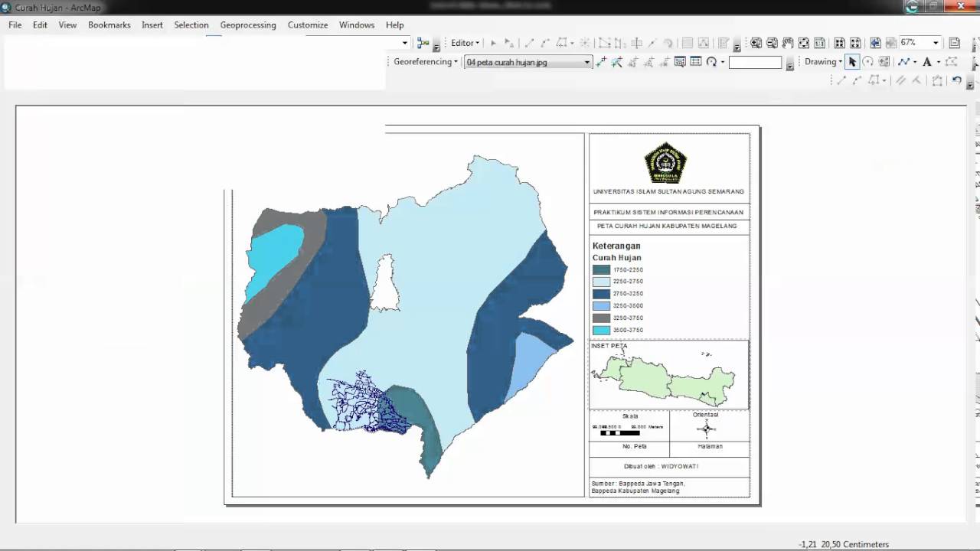Open the Help menu
Screen dimensions: 980x551
coord(395,24)
